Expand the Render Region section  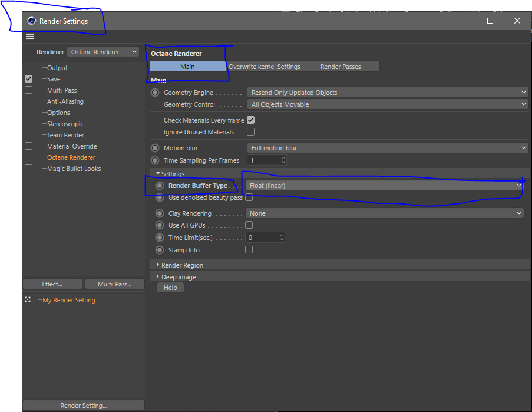coord(158,265)
